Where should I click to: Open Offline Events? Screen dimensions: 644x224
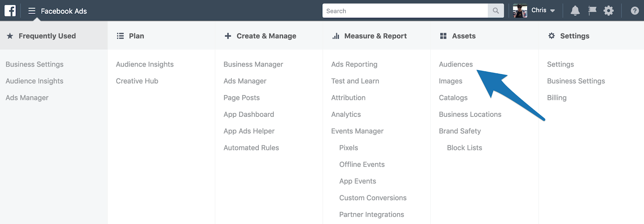pos(362,164)
